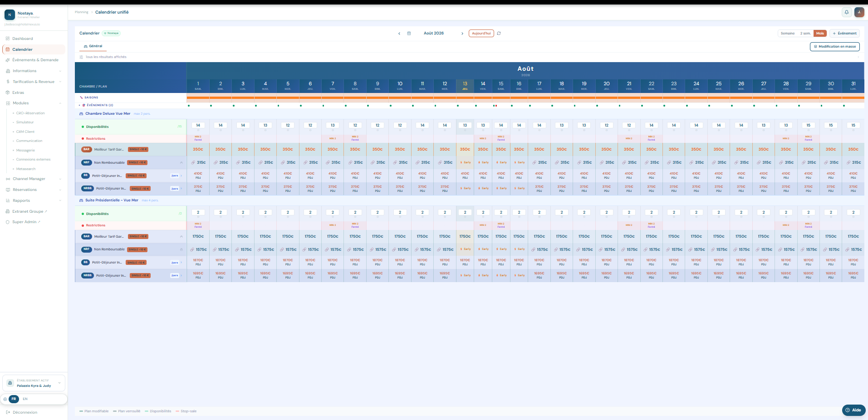The image size is (868, 420).
Task: Click the Planning breadcrumb
Action: tap(82, 12)
